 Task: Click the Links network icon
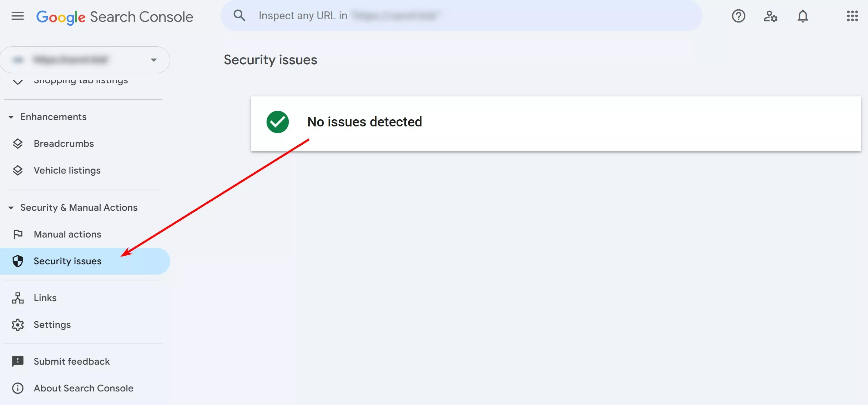(x=17, y=298)
